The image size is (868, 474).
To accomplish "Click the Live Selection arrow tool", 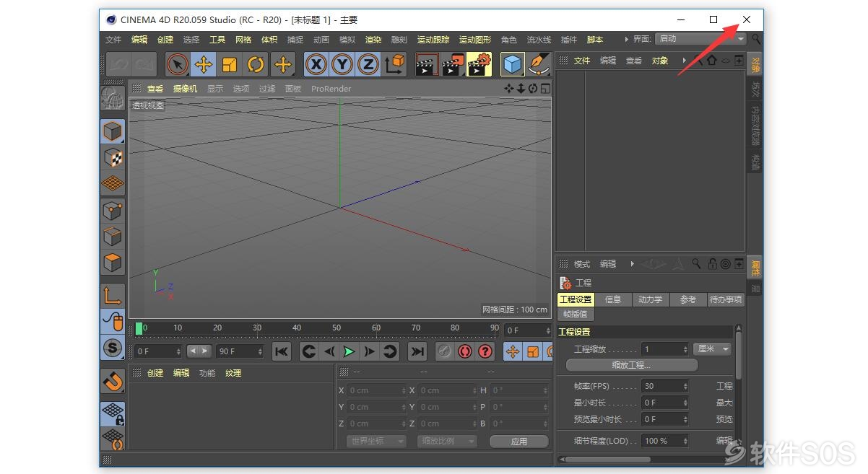I will pos(177,65).
